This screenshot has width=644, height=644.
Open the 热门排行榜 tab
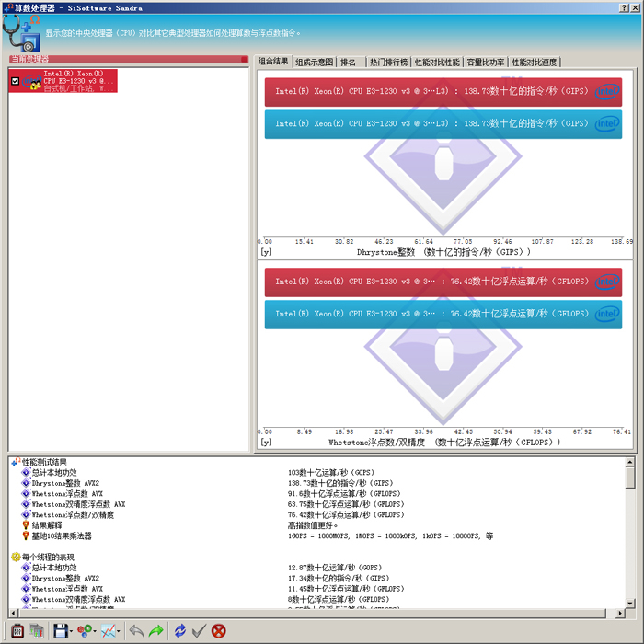pos(388,62)
